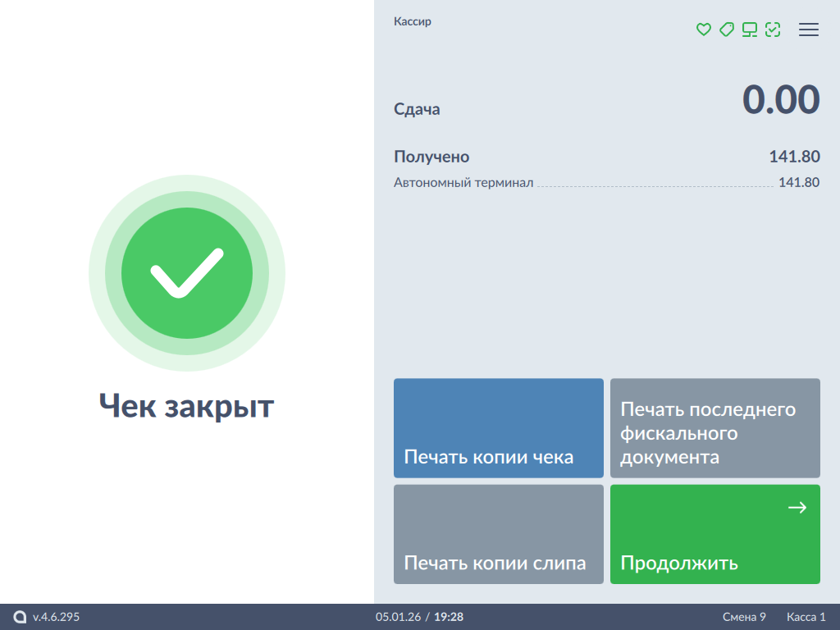Click the large green checkmark circle

point(187,273)
